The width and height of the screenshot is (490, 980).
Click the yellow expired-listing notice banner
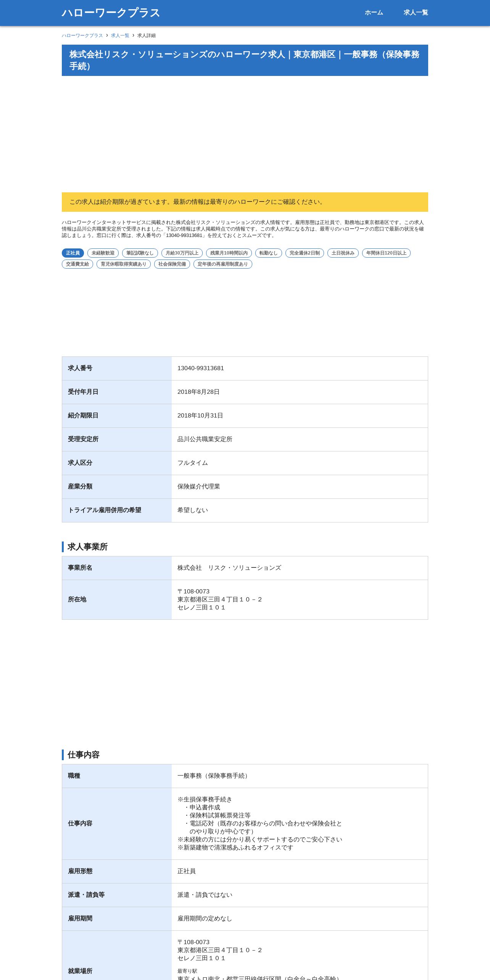point(245,202)
